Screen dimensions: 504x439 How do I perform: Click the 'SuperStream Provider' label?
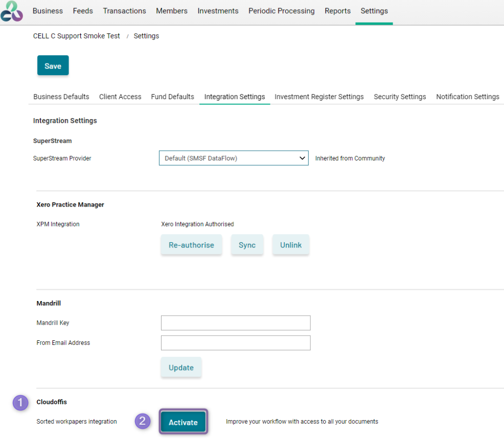(62, 158)
